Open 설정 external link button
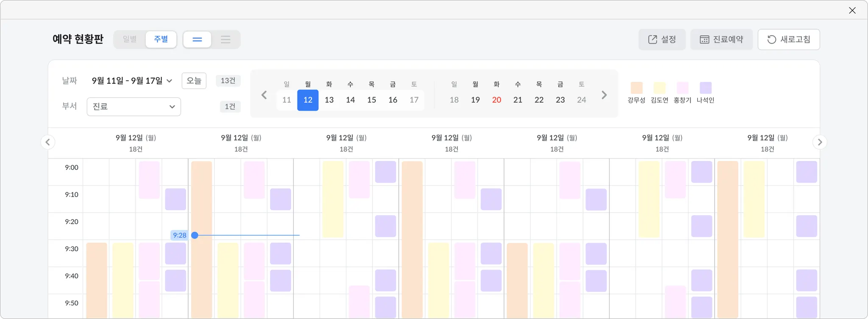868x319 pixels. 662,39
